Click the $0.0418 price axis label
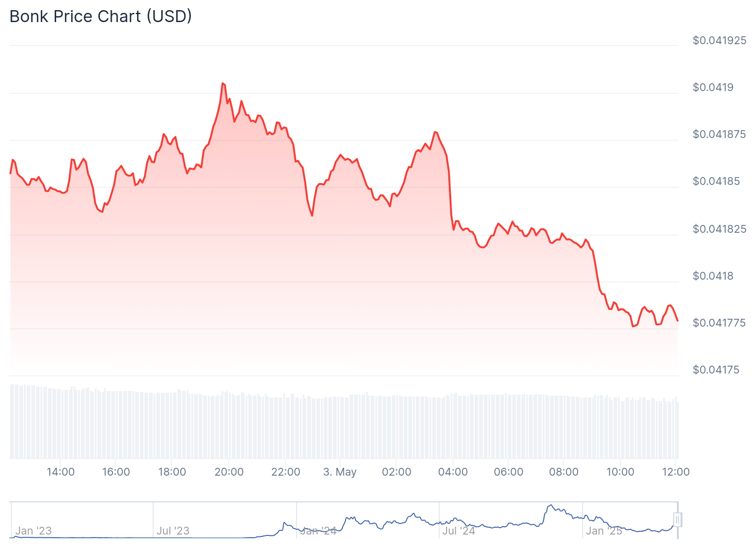Image resolution: width=756 pixels, height=552 pixels. (x=713, y=276)
